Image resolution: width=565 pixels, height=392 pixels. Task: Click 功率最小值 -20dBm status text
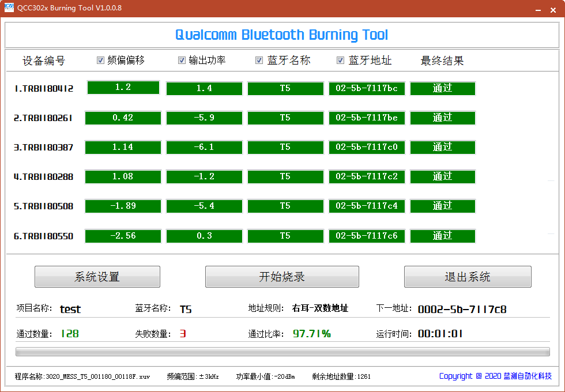pos(266,377)
